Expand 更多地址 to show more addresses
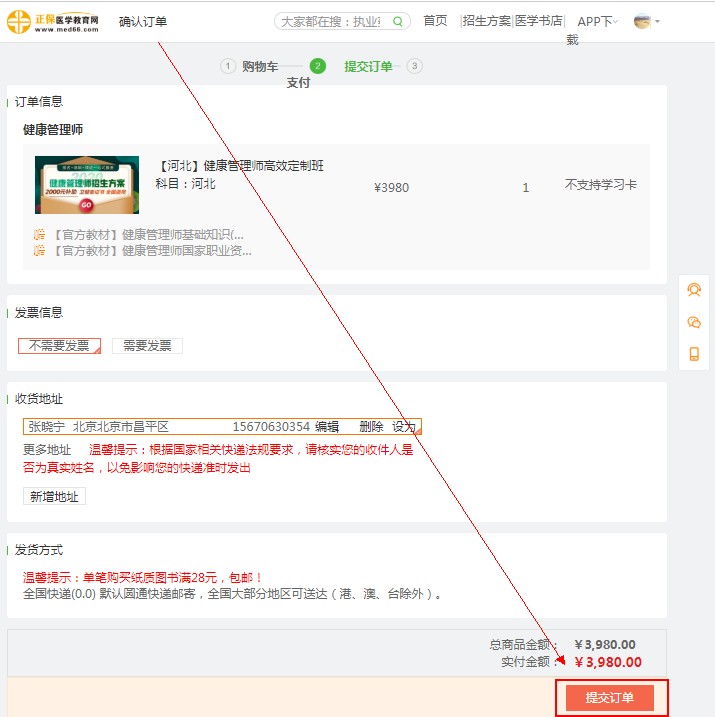Screen dimensions: 715x717 (47, 450)
